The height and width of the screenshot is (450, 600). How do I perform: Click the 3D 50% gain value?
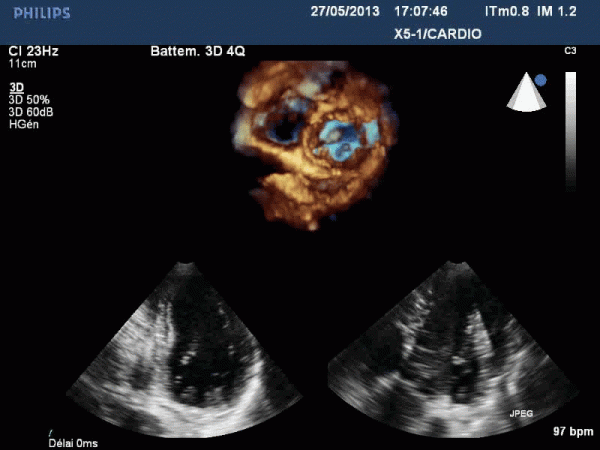29,100
